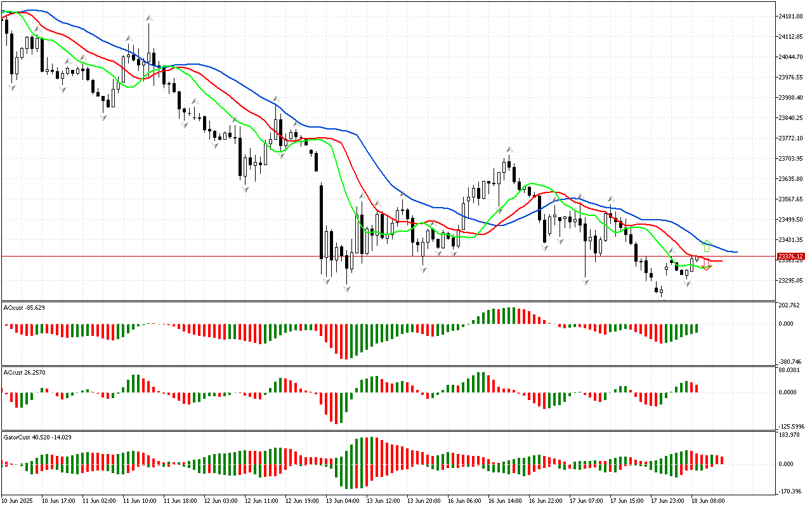Select the fractal arrow above the 11 Jun high wick

150,19
